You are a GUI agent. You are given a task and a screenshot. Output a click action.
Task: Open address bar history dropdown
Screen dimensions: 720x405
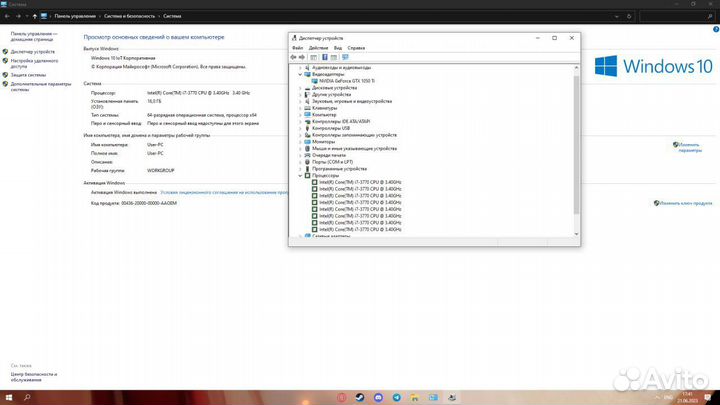coord(616,16)
